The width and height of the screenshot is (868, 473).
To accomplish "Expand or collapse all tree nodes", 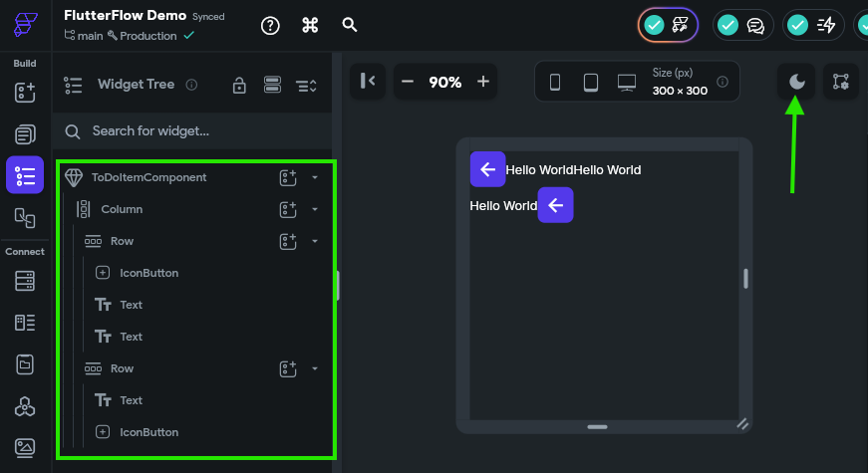I will click(x=306, y=86).
